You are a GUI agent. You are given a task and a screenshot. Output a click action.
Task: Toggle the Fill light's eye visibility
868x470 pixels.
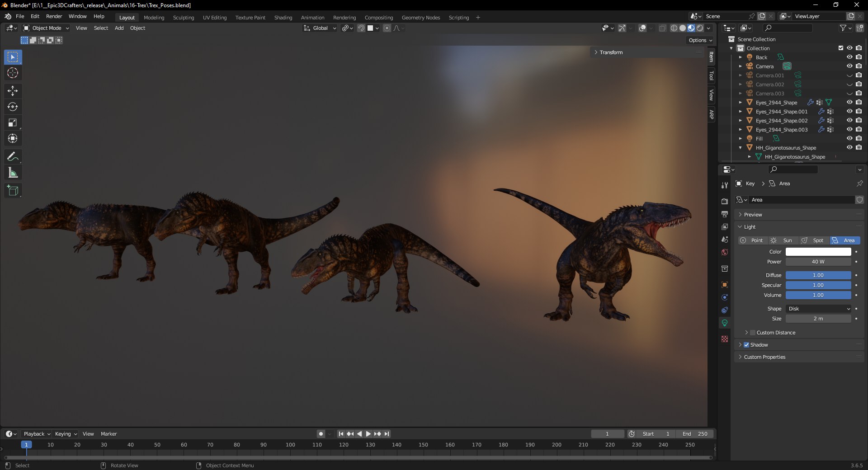849,138
